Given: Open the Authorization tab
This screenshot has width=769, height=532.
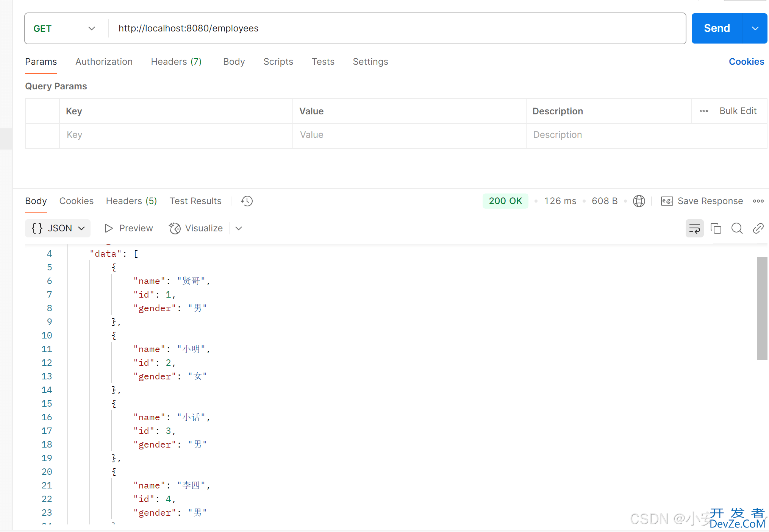Looking at the screenshot, I should (104, 62).
